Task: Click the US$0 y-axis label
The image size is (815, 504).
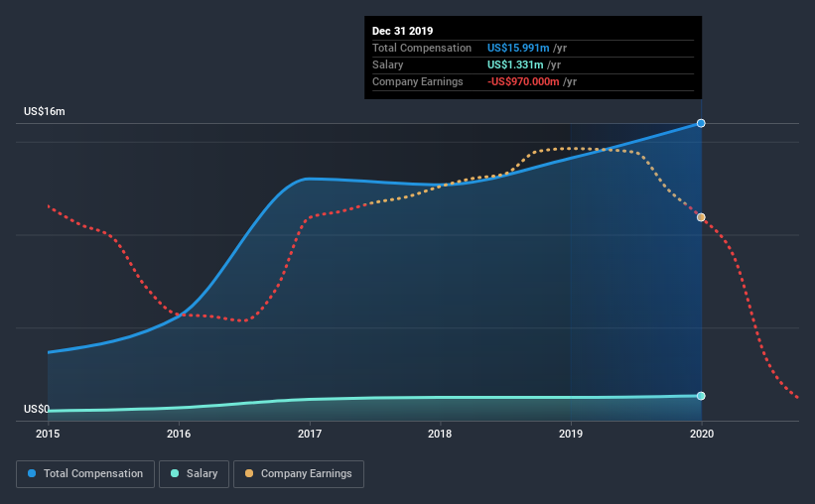Action: (x=37, y=409)
